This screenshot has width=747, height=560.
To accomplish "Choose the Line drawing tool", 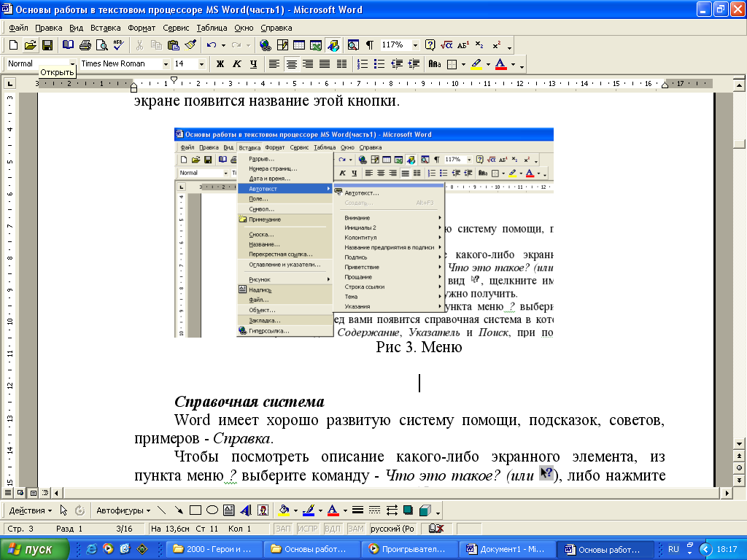I will click(161, 510).
